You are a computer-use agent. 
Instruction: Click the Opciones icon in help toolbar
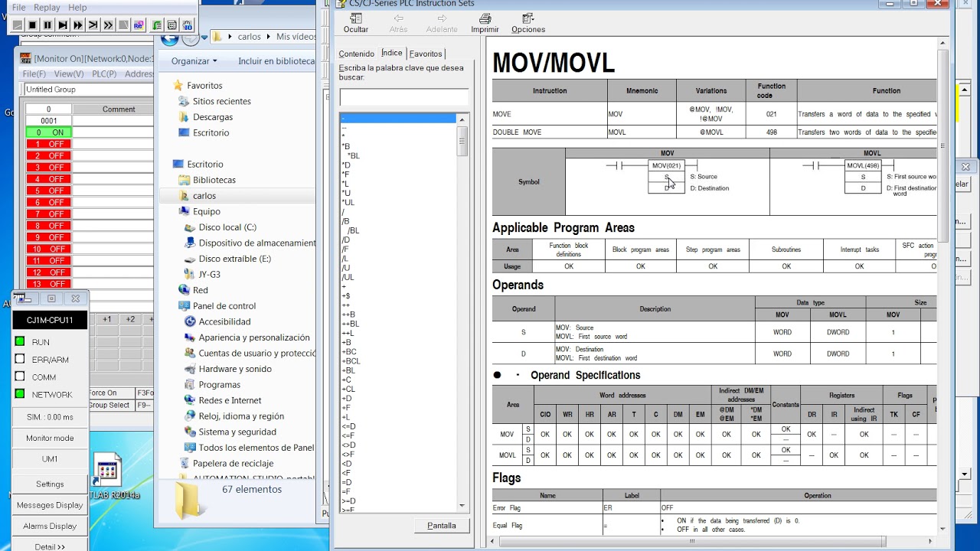pyautogui.click(x=528, y=23)
